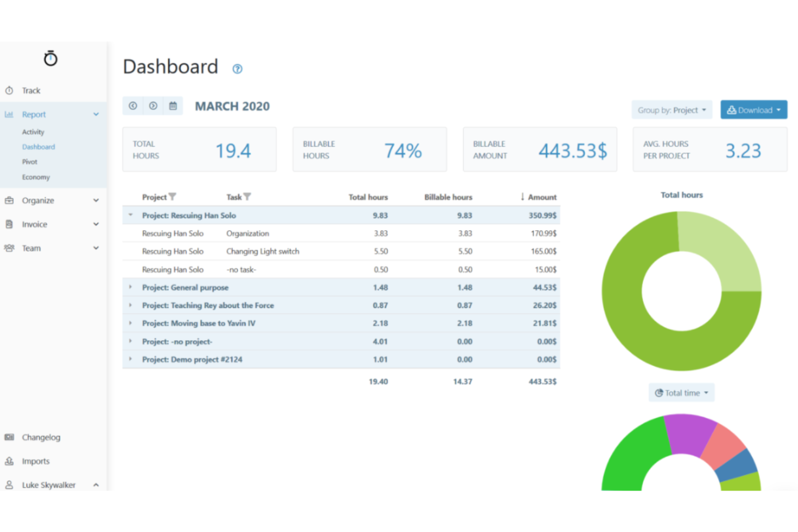The image size is (798, 532).
Task: Click the Team people icon
Action: (x=9, y=248)
